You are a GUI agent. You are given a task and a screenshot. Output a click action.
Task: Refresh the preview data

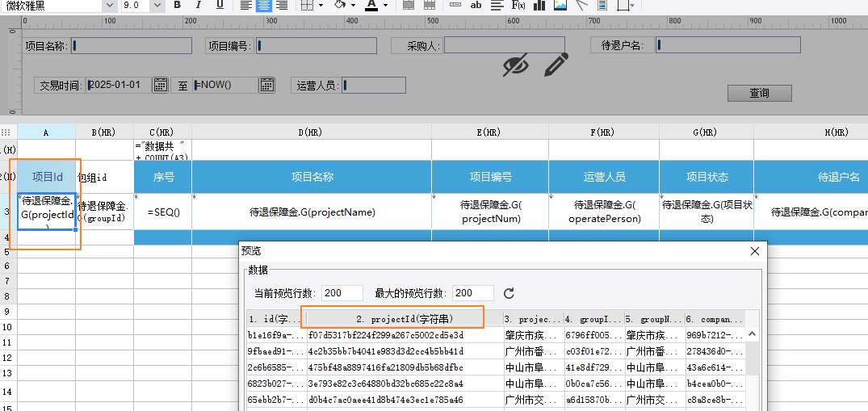pyautogui.click(x=509, y=293)
